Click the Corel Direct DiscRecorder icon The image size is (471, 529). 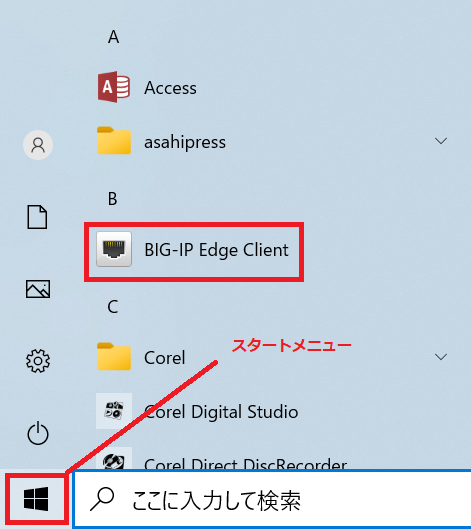[x=114, y=459]
